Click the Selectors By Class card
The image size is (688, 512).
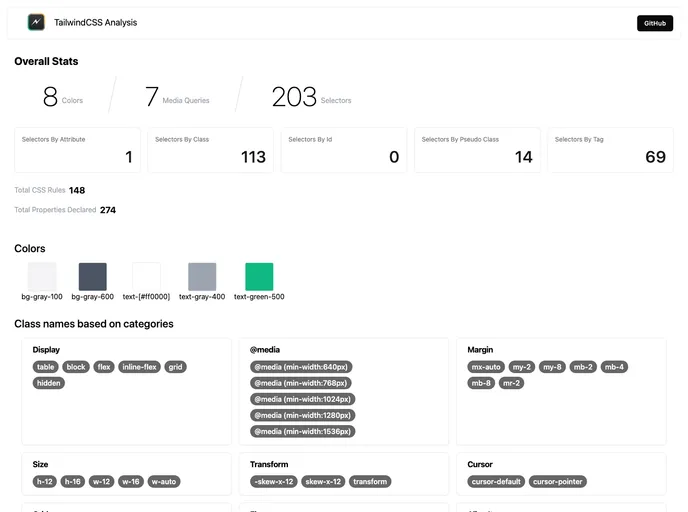[211, 150]
